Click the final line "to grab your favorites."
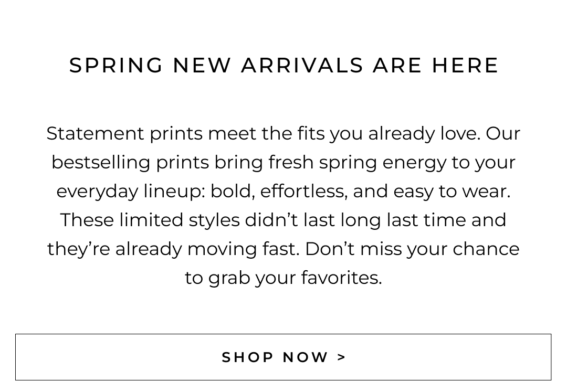The width and height of the screenshot is (567, 392). click(x=283, y=278)
